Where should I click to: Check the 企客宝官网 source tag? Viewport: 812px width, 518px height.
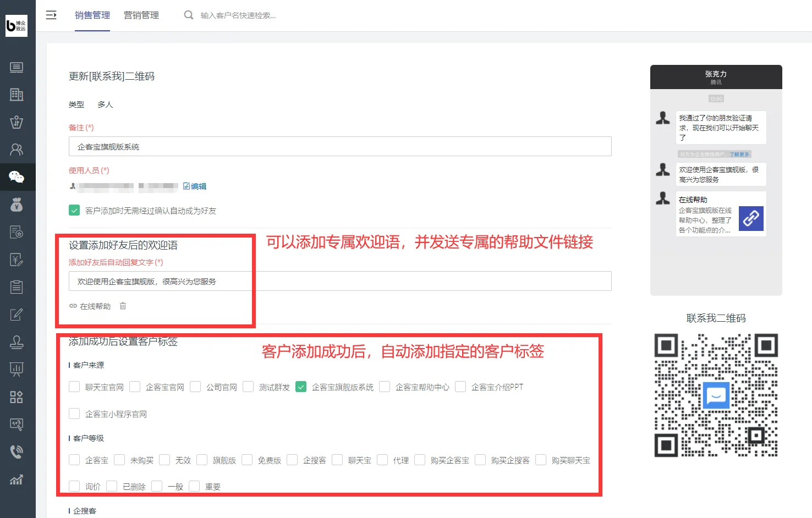pyautogui.click(x=135, y=387)
